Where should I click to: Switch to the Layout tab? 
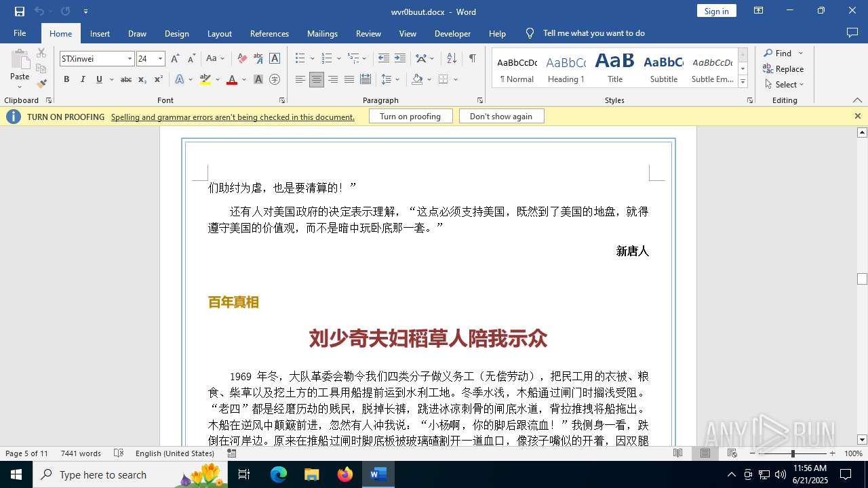tap(219, 33)
